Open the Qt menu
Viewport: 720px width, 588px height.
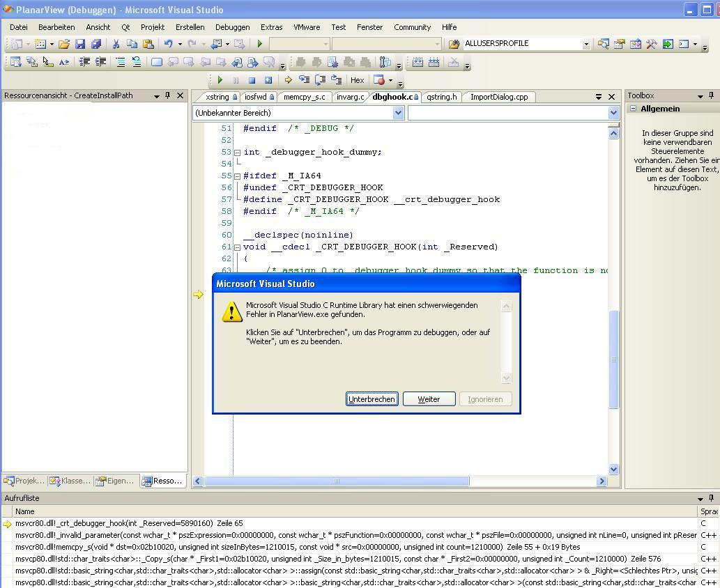(125, 27)
